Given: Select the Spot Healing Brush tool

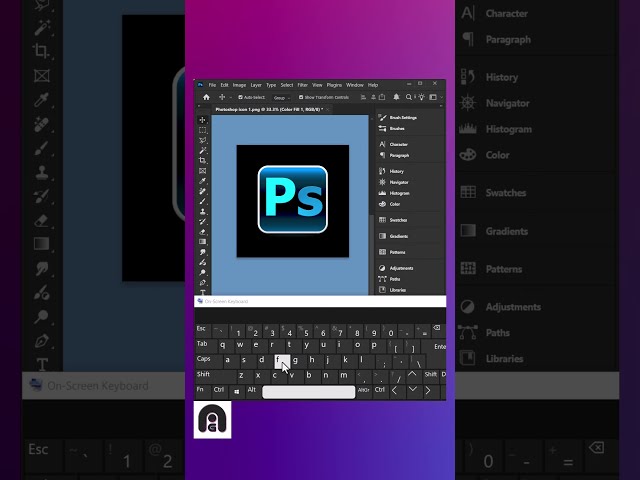Looking at the screenshot, I should click(202, 191).
